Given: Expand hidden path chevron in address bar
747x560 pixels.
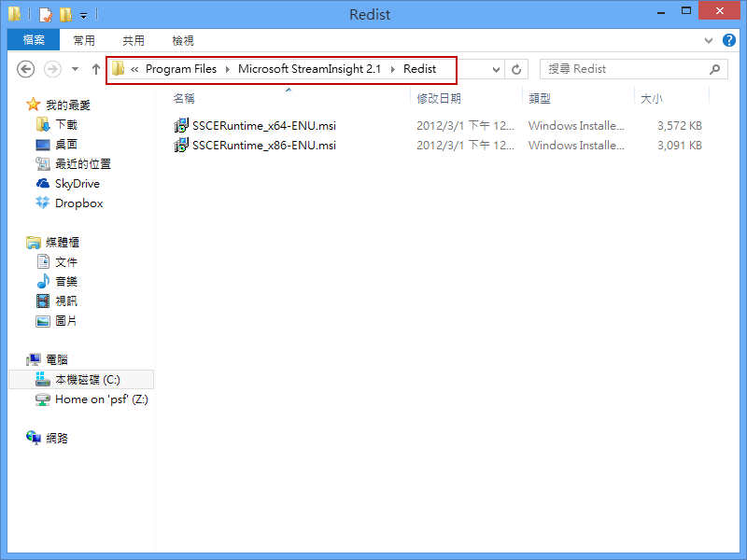Looking at the screenshot, I should [x=134, y=69].
